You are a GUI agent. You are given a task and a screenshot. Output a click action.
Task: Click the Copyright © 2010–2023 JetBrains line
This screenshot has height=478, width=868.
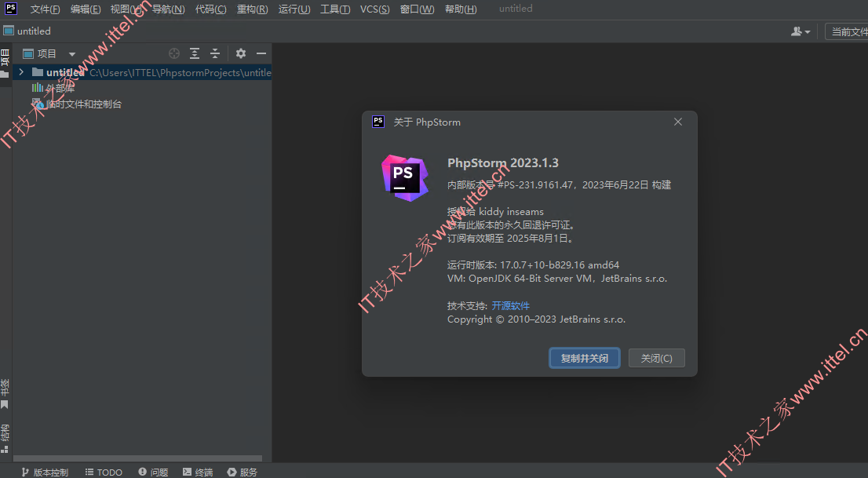536,319
